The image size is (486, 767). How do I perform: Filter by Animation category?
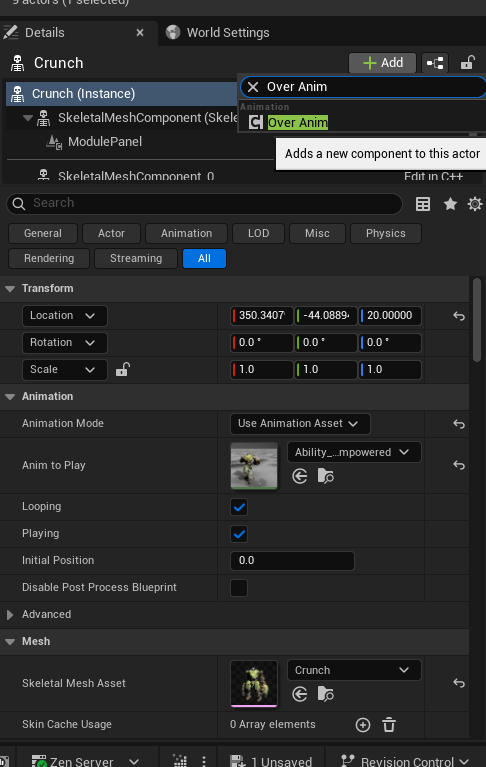pyautogui.click(x=186, y=233)
